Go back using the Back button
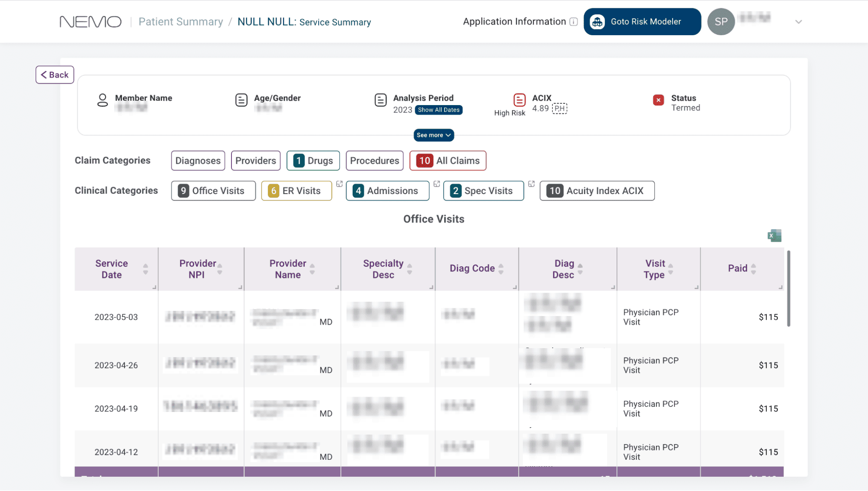This screenshot has width=868, height=491. [x=55, y=75]
